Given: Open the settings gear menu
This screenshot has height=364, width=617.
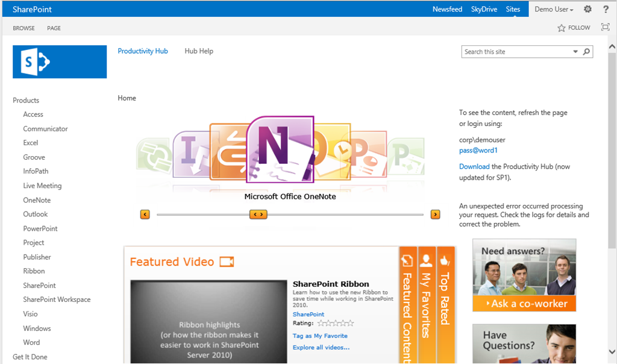Looking at the screenshot, I should tap(587, 9).
